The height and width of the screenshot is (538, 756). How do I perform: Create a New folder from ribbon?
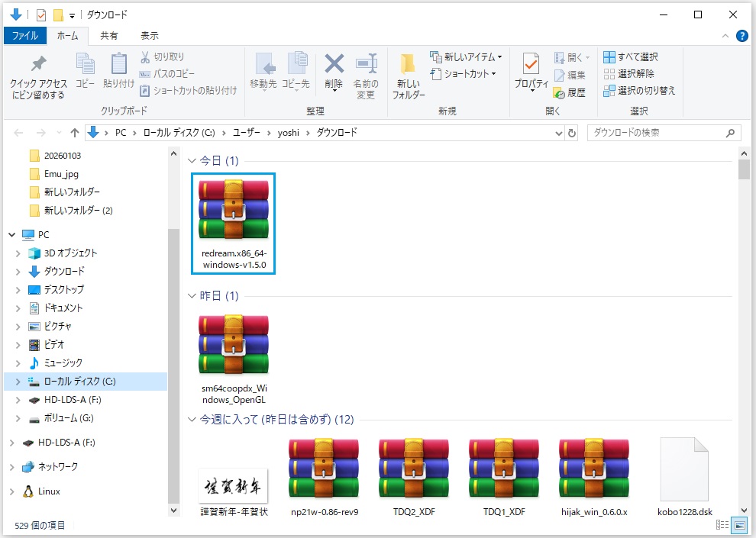click(x=409, y=76)
